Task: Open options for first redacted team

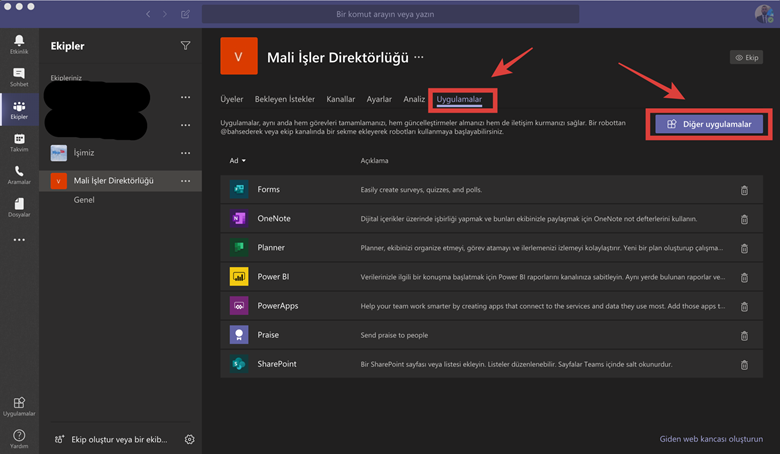Action: pyautogui.click(x=186, y=97)
